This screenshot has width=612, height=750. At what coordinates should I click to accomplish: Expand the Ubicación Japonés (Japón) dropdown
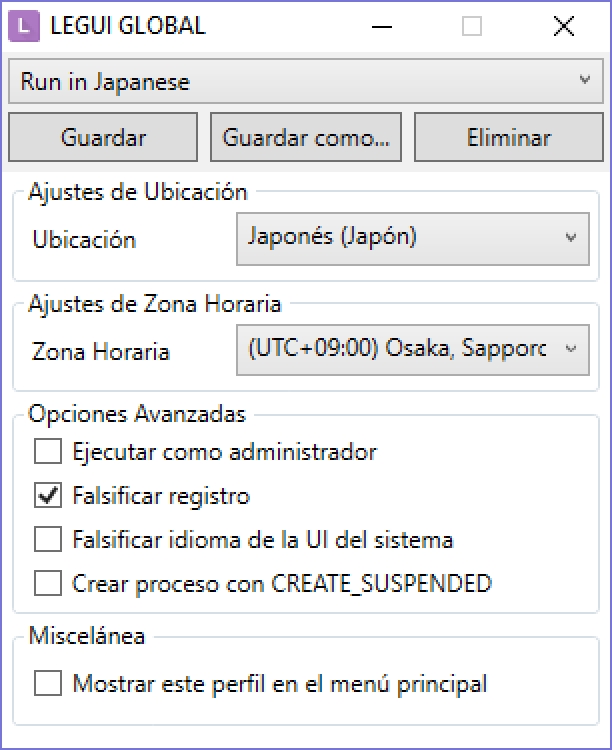[x=413, y=239]
